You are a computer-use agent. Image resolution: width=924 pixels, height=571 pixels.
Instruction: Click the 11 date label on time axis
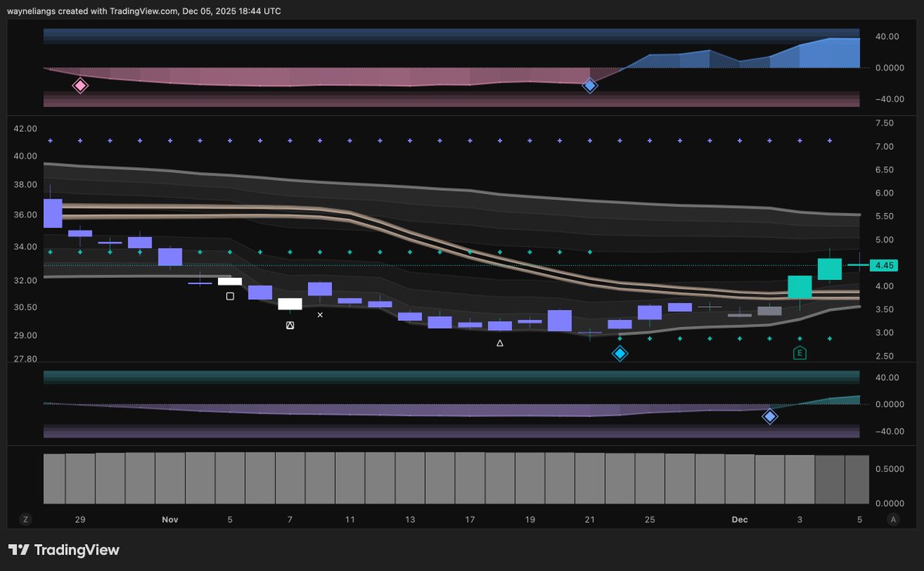tap(350, 520)
